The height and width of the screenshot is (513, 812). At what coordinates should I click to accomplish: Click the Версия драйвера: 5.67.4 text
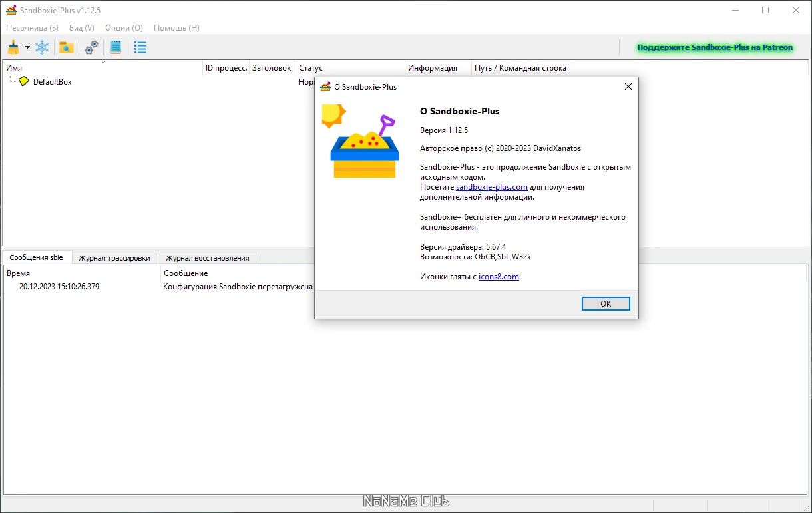click(463, 247)
